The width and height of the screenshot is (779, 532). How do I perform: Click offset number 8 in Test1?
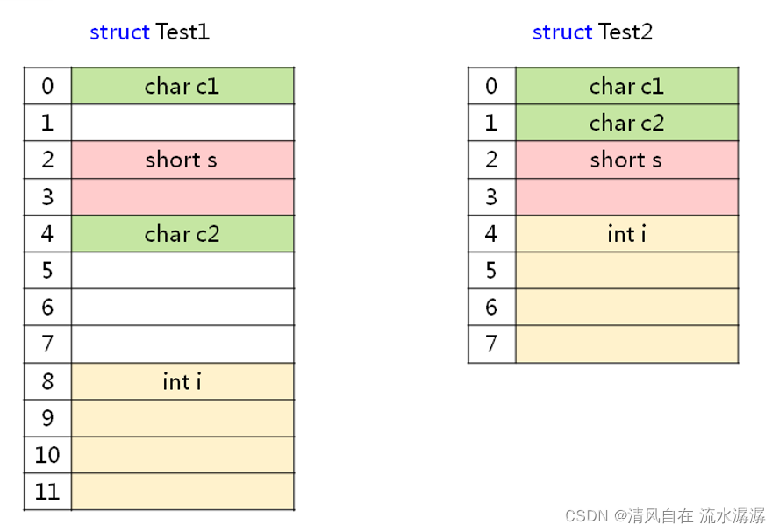pos(47,381)
